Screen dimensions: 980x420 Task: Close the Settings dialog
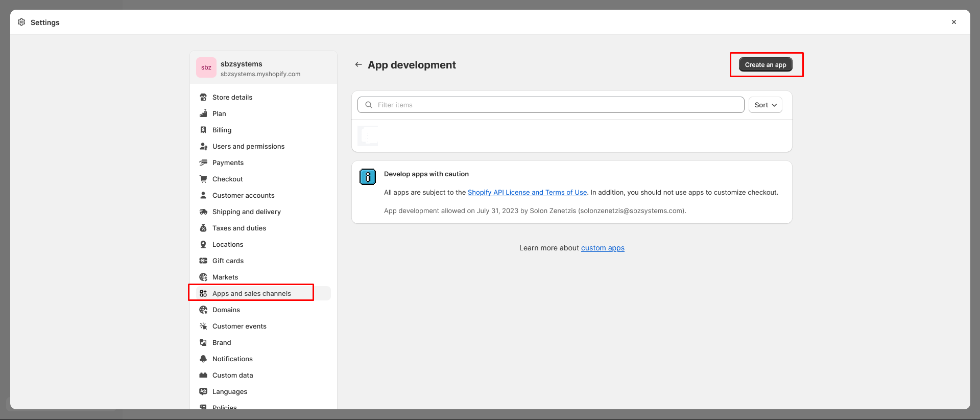tap(954, 22)
